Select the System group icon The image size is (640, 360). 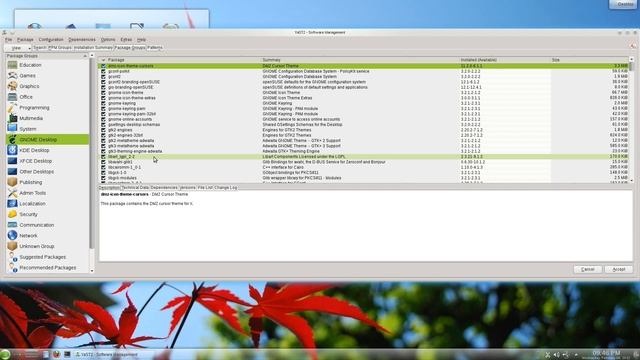point(12,129)
